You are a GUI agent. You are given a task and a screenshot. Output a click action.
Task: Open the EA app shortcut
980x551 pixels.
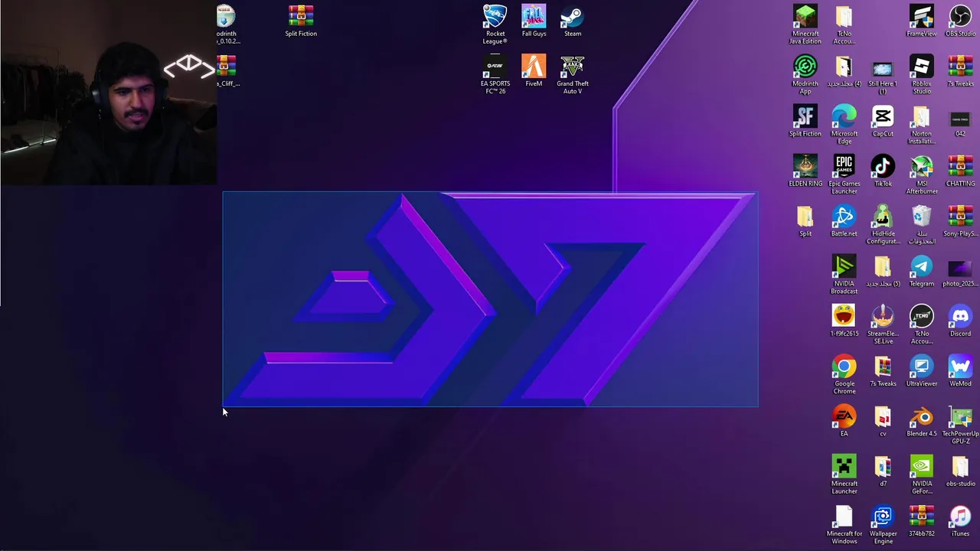[x=844, y=420]
